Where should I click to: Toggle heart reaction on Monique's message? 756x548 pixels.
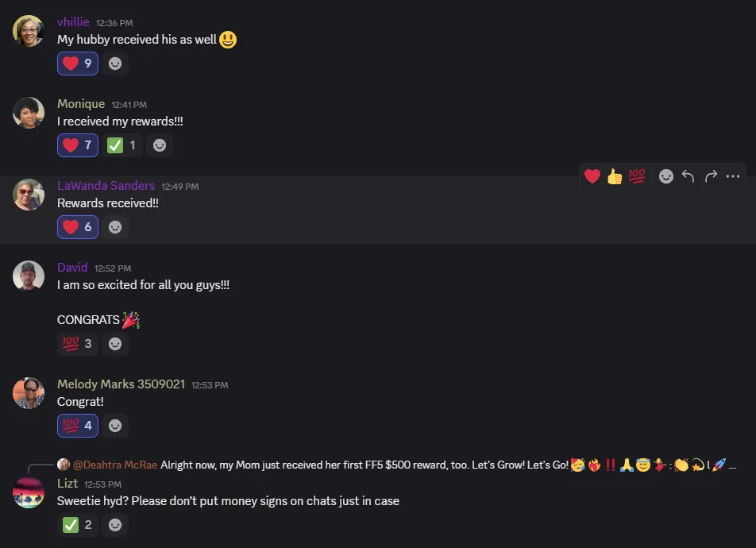(x=78, y=145)
